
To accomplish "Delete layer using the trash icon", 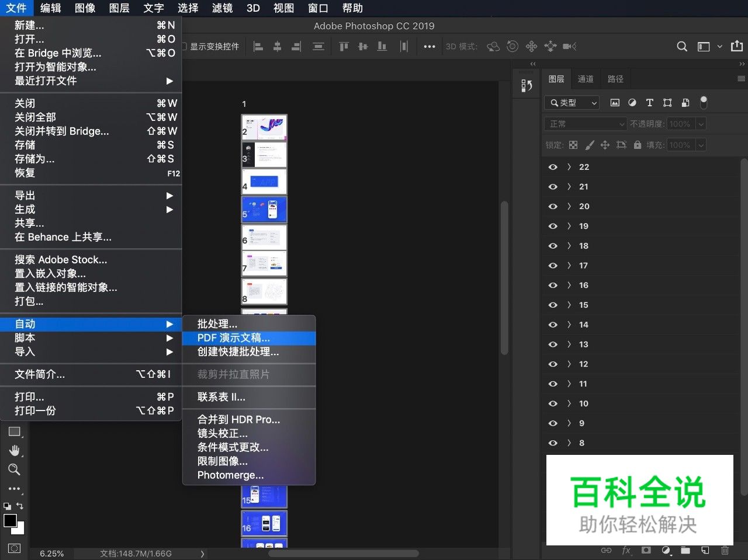I will coord(725,551).
